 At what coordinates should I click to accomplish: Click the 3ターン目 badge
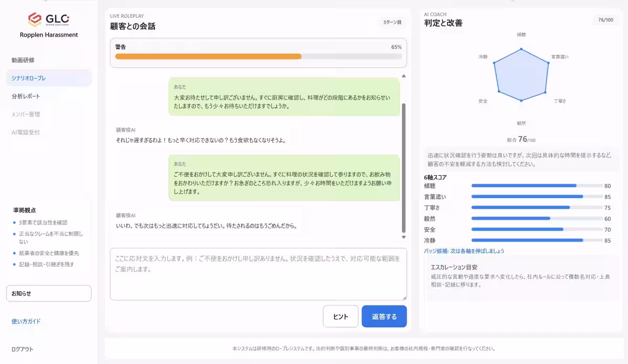[392, 22]
